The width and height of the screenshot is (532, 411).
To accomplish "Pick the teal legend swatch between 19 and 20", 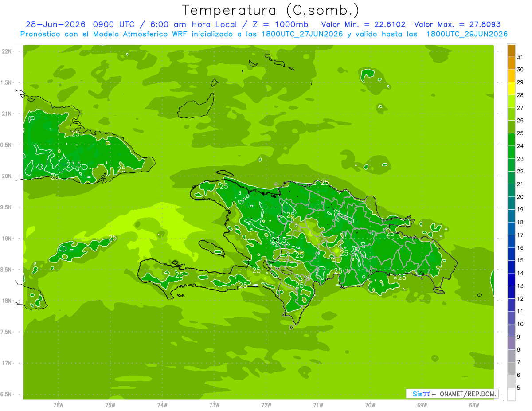I will click(x=511, y=204).
